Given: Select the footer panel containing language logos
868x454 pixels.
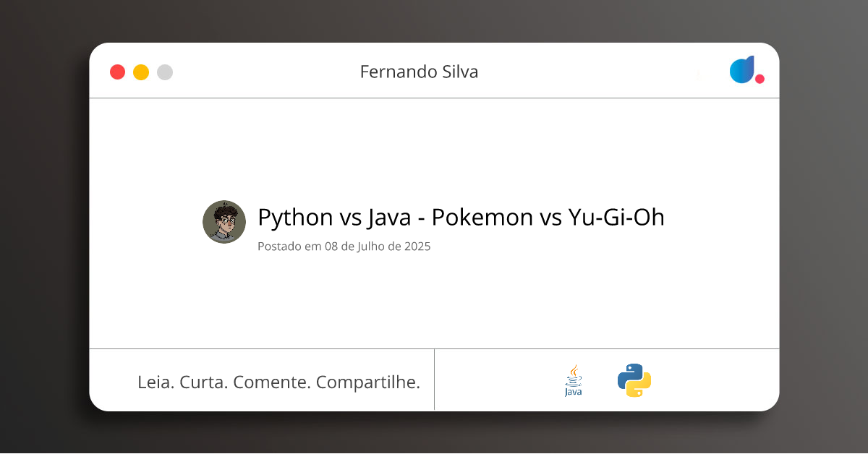Looking at the screenshot, I should pos(606,380).
